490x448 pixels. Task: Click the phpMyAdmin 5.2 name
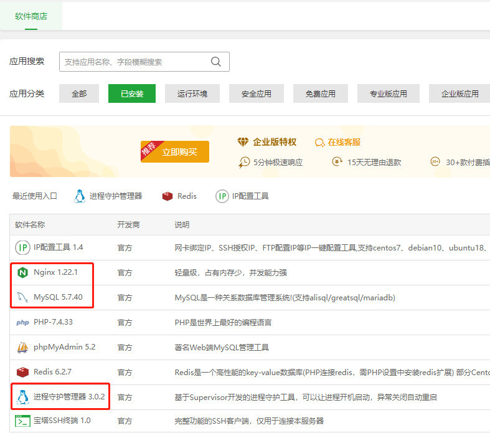pyautogui.click(x=64, y=347)
